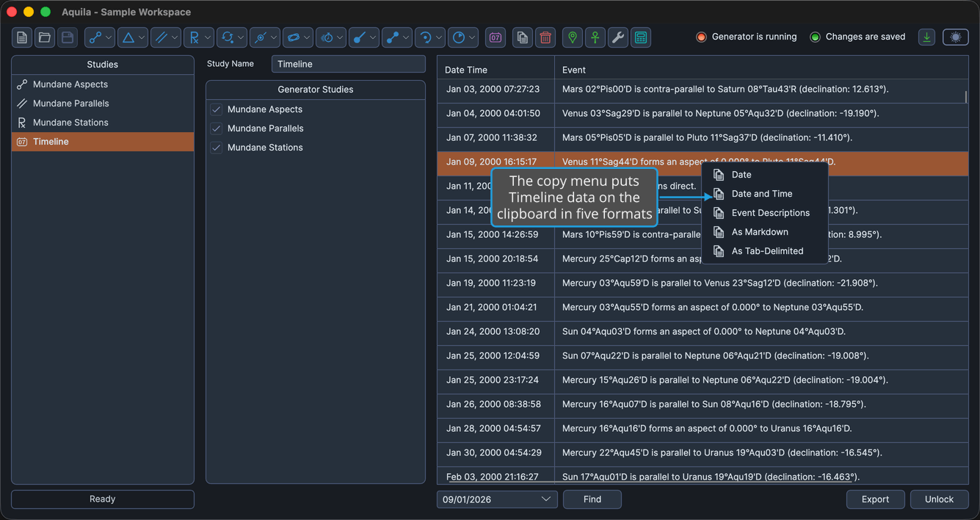Uncheck the Mundane Stations generator study

[x=216, y=148]
